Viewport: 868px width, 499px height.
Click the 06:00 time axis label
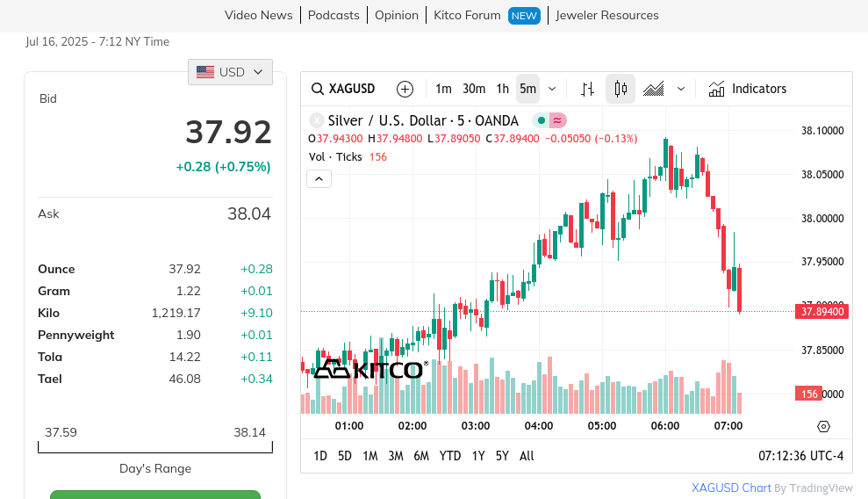tap(665, 426)
